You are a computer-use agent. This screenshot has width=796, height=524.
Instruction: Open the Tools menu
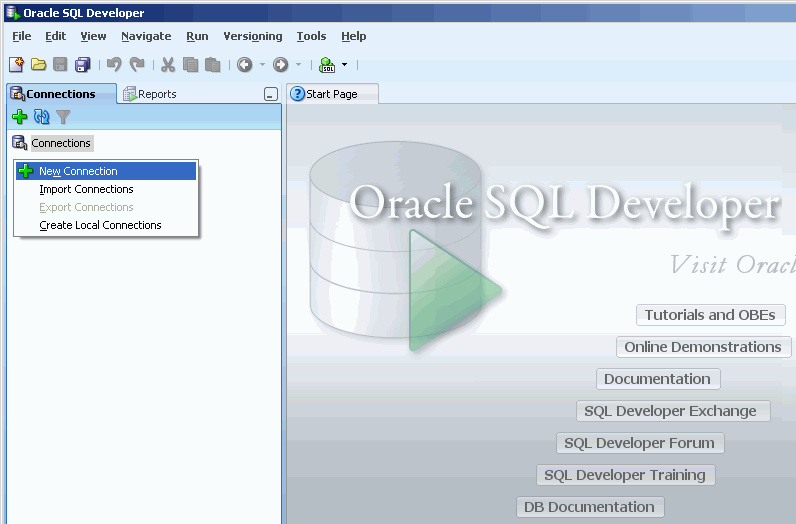pos(311,37)
